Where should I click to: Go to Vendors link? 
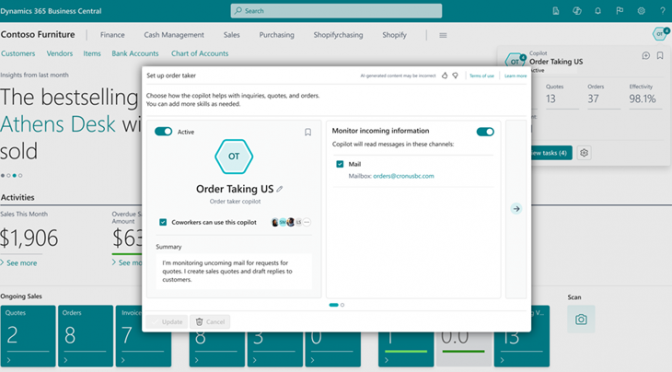pyautogui.click(x=60, y=54)
